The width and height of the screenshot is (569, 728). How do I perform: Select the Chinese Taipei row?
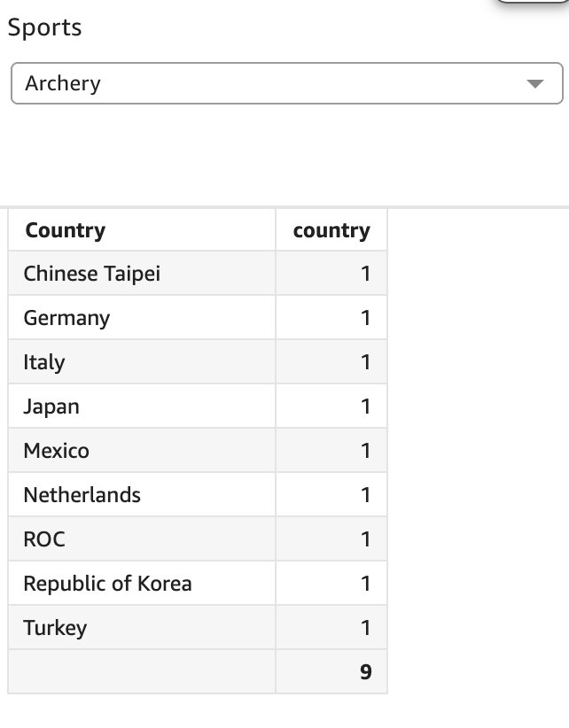[x=91, y=274]
